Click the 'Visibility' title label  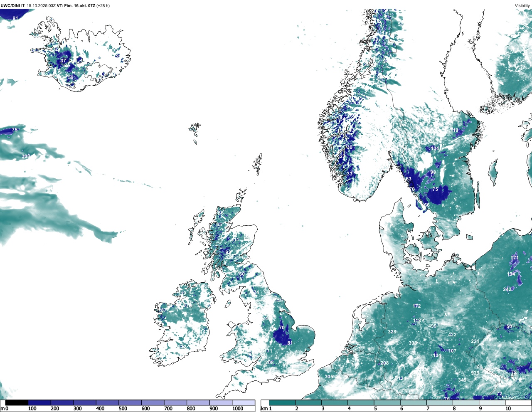coord(522,6)
